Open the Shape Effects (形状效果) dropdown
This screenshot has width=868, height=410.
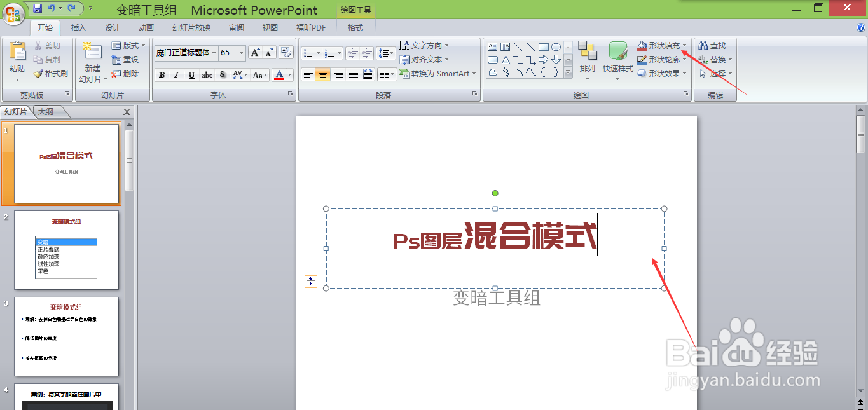[663, 73]
